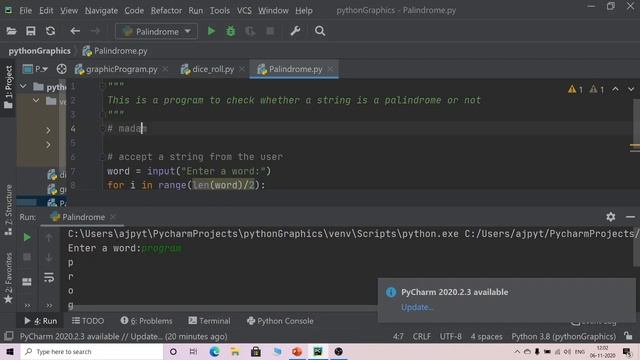Toggle the Structure side tool window button
640x360 pixels.
coord(8,210)
